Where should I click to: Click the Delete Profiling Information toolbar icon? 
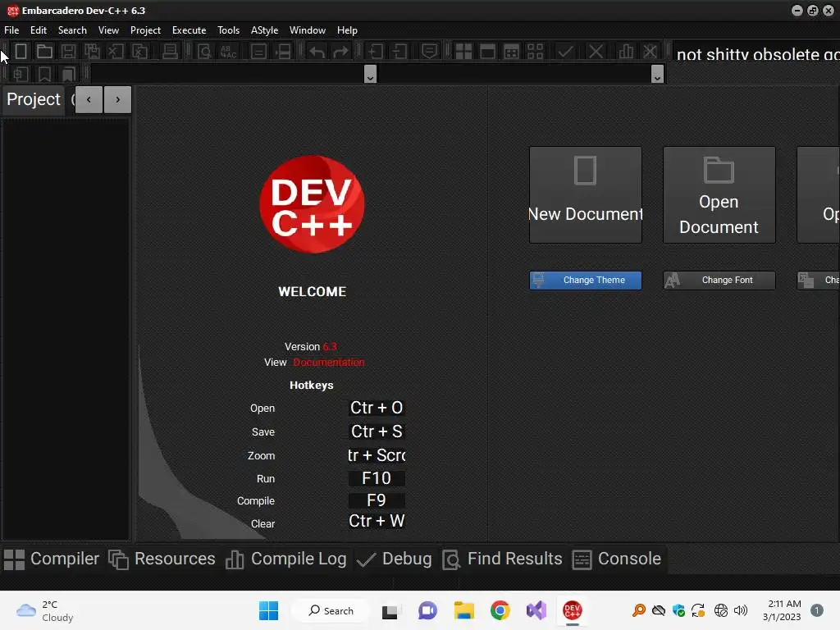[650, 52]
